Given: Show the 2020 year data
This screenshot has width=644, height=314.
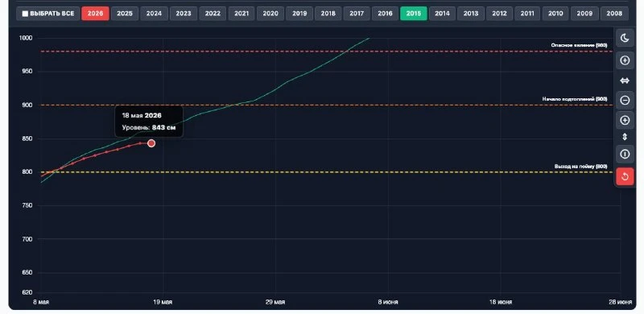Looking at the screenshot, I should pyautogui.click(x=270, y=14).
